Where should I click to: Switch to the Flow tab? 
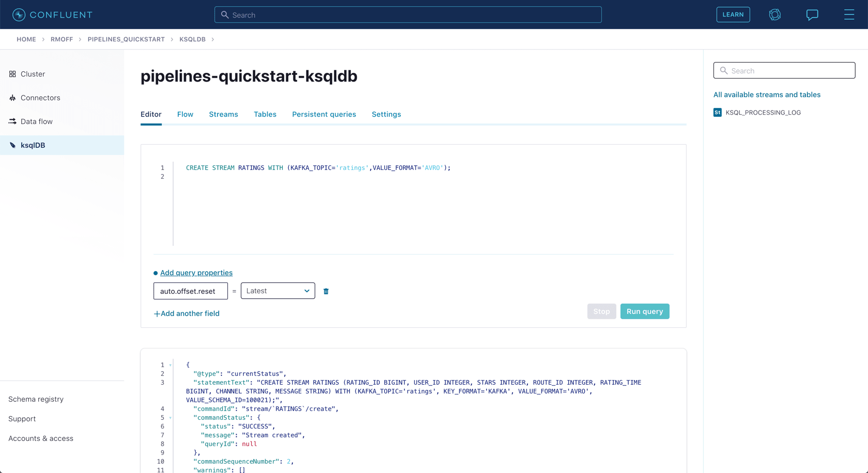pos(185,114)
